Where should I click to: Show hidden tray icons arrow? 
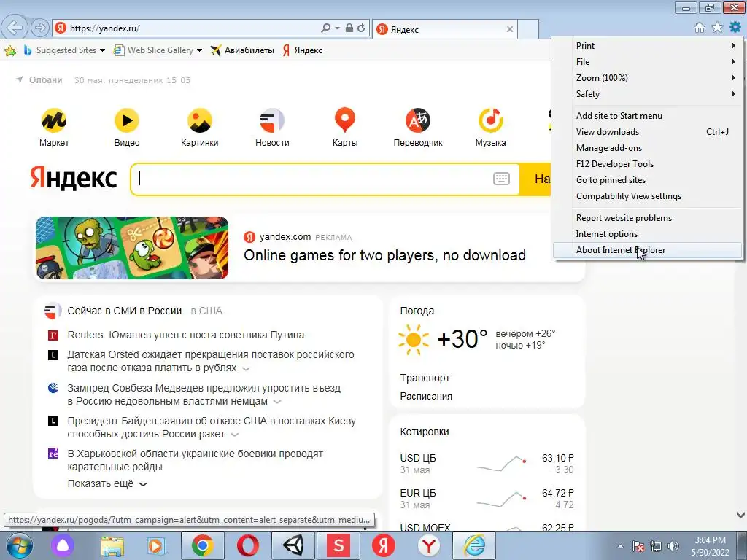tap(620, 547)
